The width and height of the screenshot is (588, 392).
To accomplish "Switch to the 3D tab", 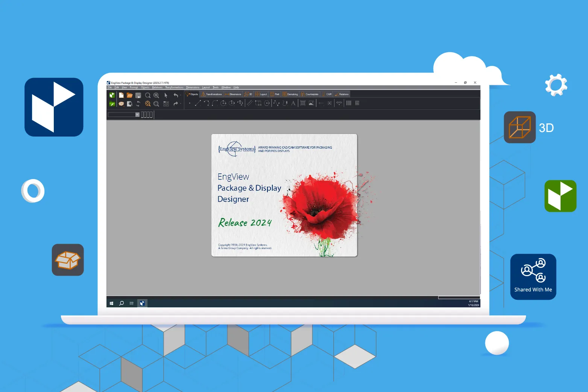I will (x=248, y=94).
